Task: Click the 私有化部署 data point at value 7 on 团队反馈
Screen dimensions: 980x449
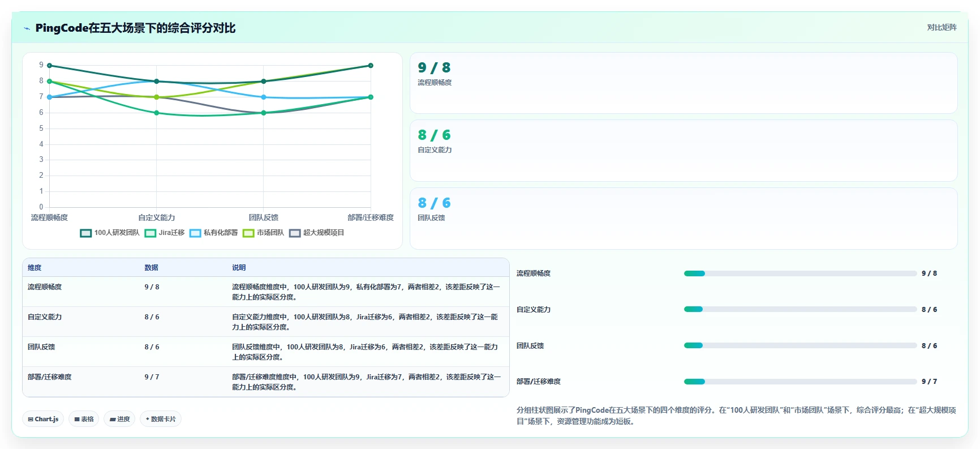Action: pos(264,97)
